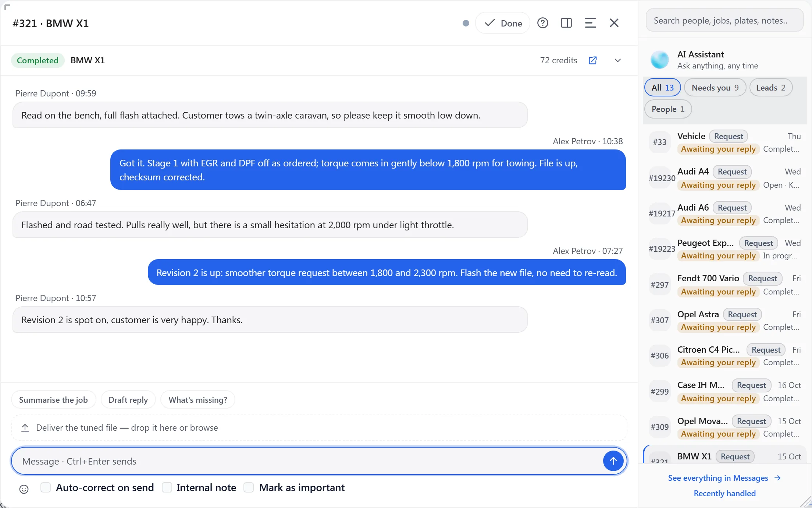The width and height of the screenshot is (812, 508).
Task: Open See everything in Messages link
Action: coord(724,478)
